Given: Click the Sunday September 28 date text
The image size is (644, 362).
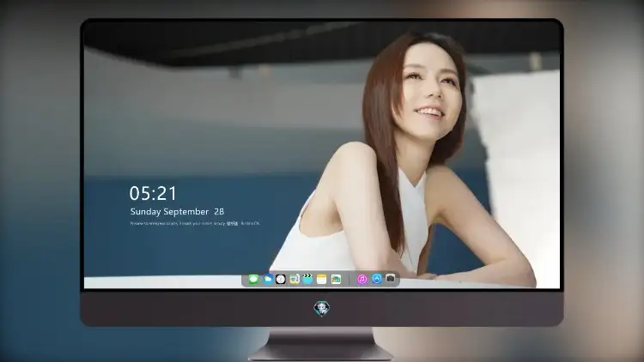Looking at the screenshot, I should tap(177, 212).
